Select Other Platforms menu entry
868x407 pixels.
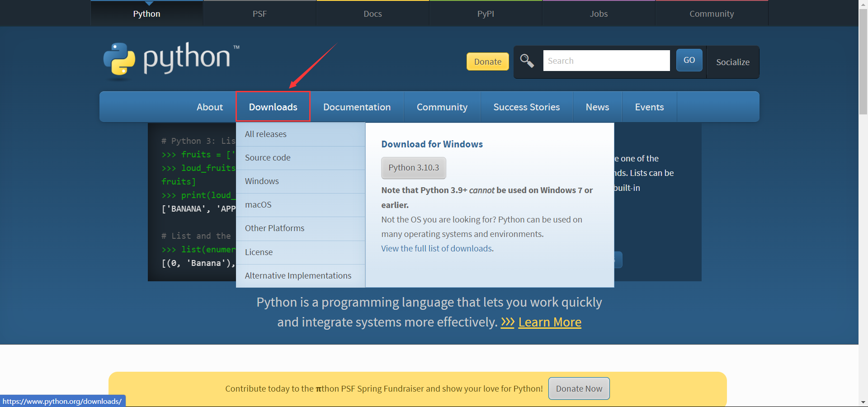pyautogui.click(x=301, y=228)
